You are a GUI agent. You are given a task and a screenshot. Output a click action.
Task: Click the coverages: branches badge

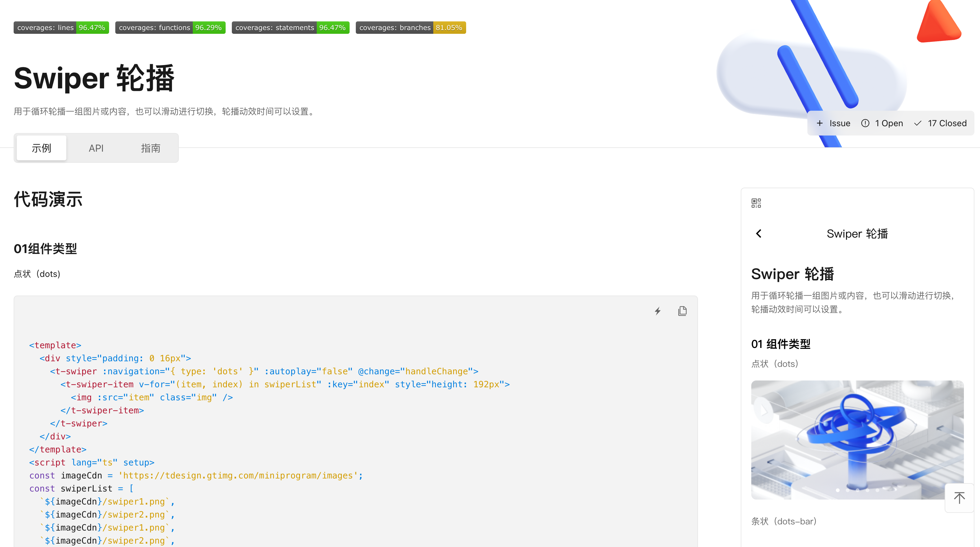[410, 27]
